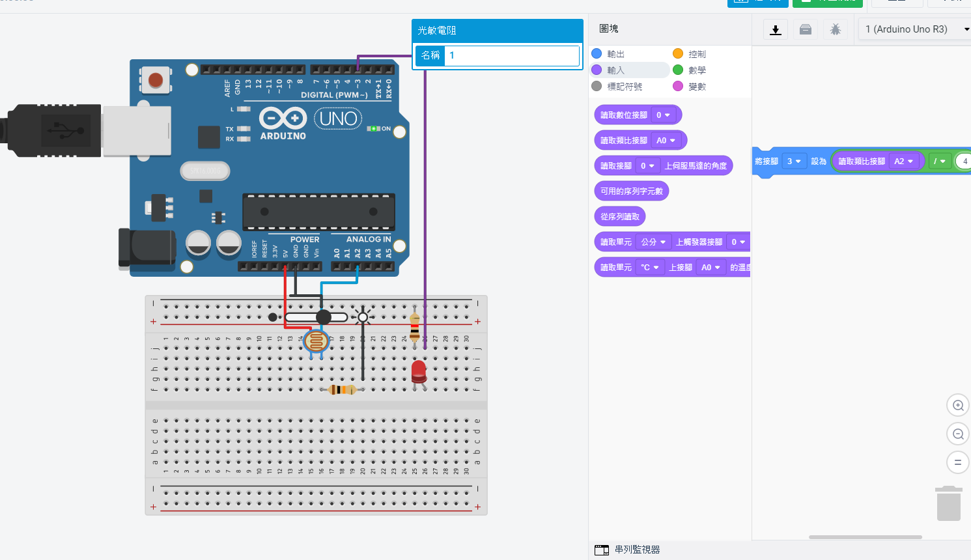Open the libraries box icon
This screenshot has height=560, width=971.
pos(806,29)
